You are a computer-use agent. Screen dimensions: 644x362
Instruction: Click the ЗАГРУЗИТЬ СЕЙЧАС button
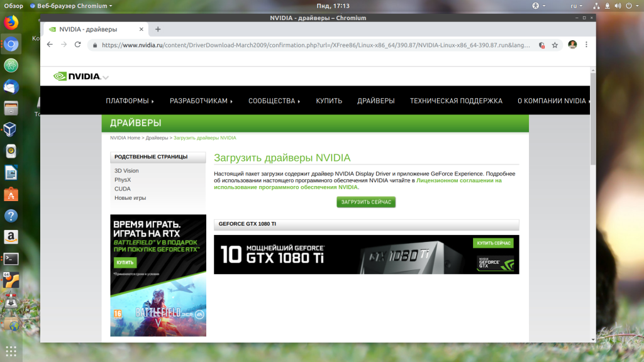(x=366, y=202)
